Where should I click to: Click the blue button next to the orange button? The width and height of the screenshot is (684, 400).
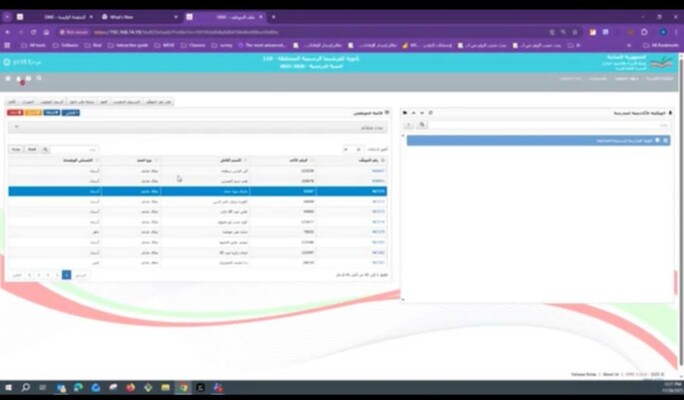pyautogui.click(x=52, y=113)
